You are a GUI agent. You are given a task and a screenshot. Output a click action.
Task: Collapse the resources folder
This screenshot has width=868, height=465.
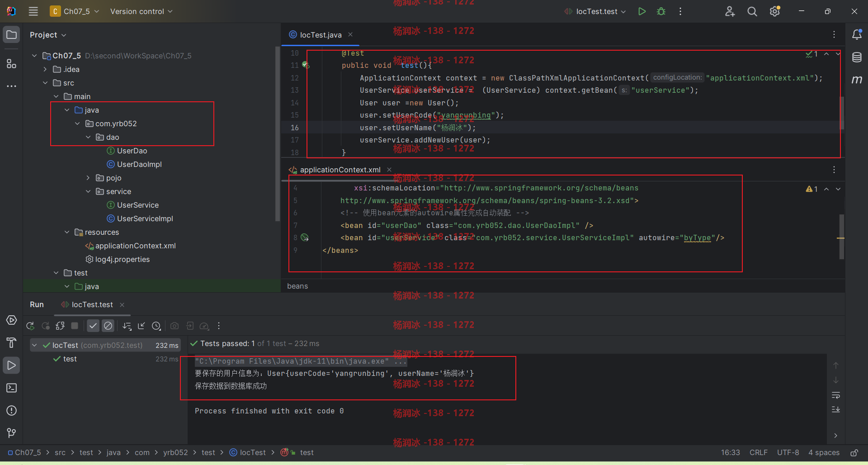tap(67, 232)
